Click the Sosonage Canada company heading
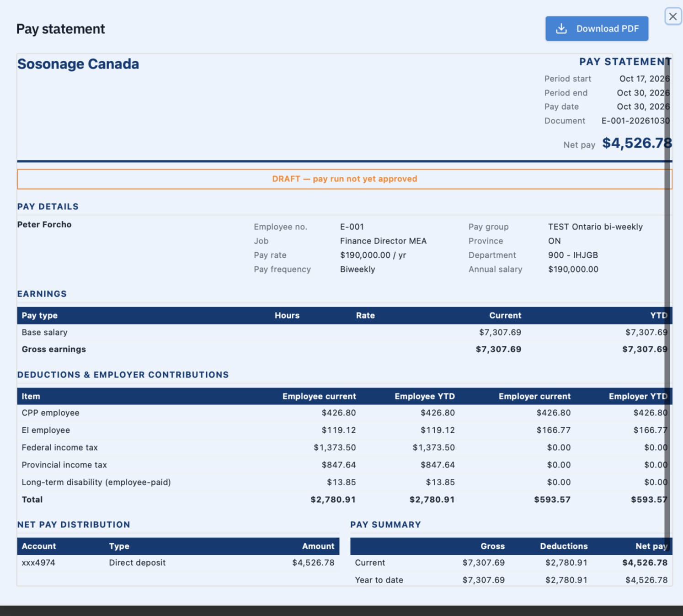The image size is (683, 616). coord(78,64)
